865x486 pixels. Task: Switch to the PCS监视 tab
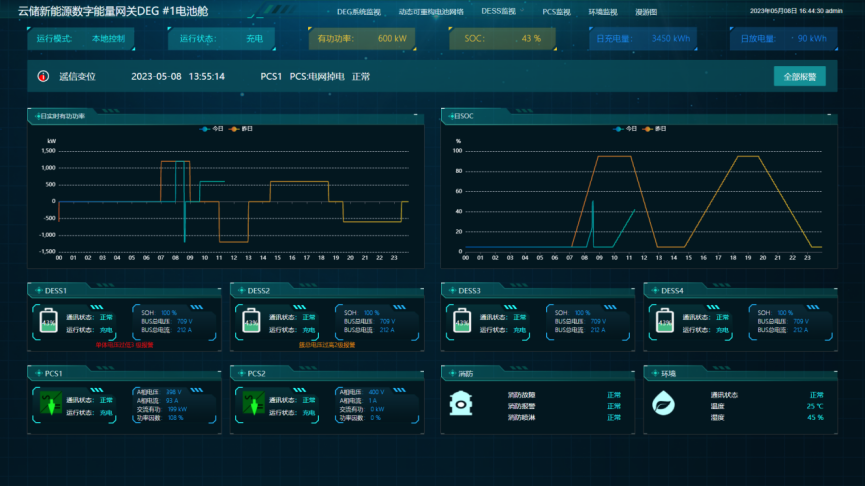tap(556, 12)
